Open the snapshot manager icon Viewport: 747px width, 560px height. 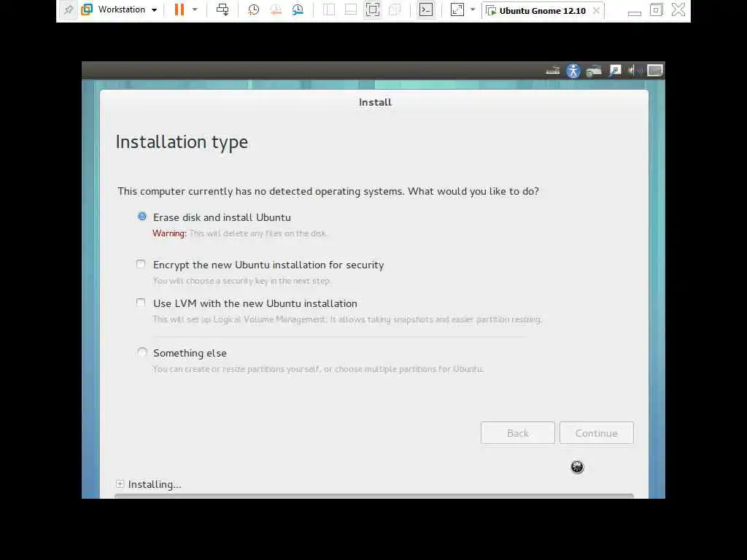pyautogui.click(x=298, y=9)
